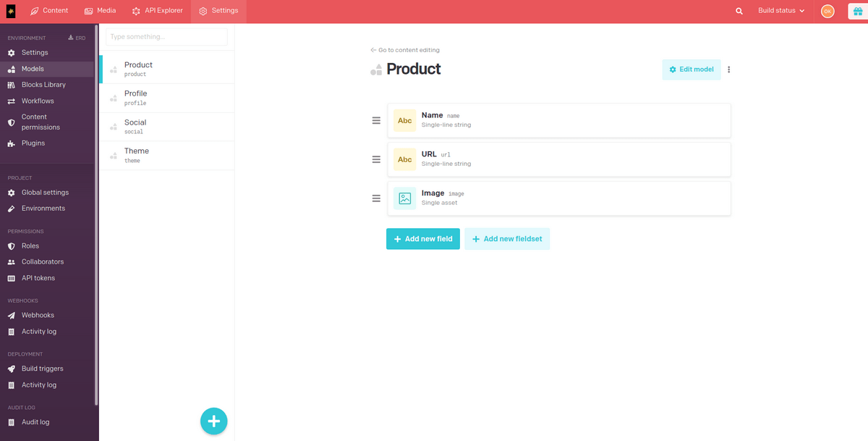Select the Settings tab in top bar
Viewport: 868px width, 441px height.
pos(218,11)
